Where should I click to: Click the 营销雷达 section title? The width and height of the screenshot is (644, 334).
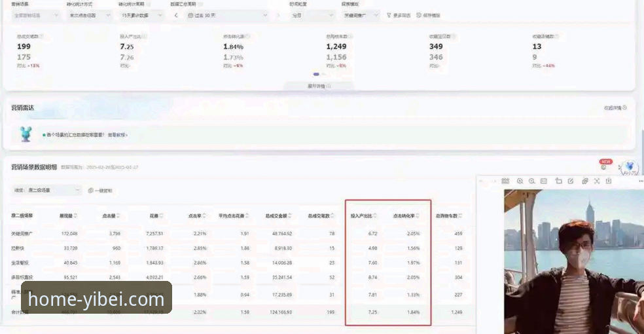click(x=23, y=107)
